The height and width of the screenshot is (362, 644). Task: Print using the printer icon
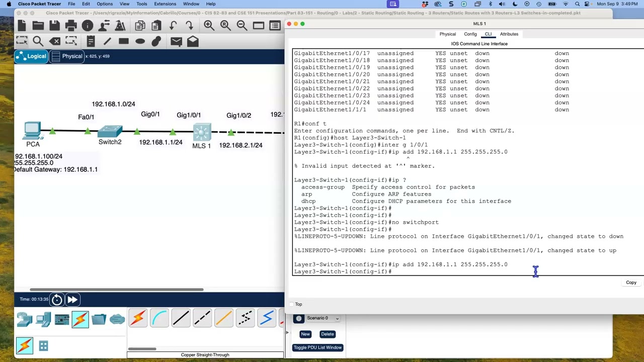[x=71, y=25]
